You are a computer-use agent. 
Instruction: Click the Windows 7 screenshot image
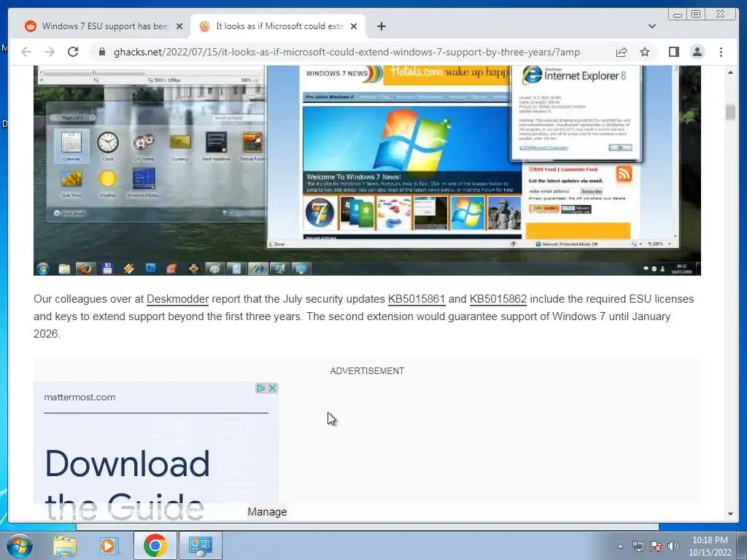pyautogui.click(x=367, y=171)
